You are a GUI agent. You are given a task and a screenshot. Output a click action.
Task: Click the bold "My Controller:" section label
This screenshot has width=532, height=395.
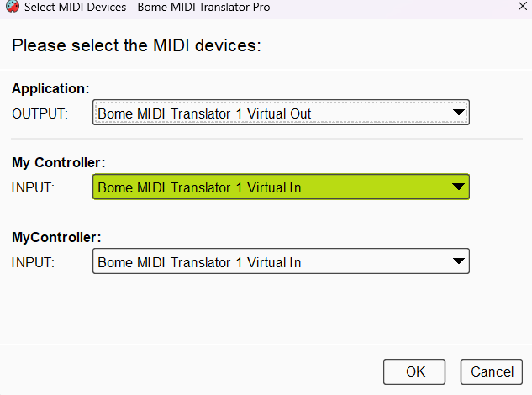(59, 163)
